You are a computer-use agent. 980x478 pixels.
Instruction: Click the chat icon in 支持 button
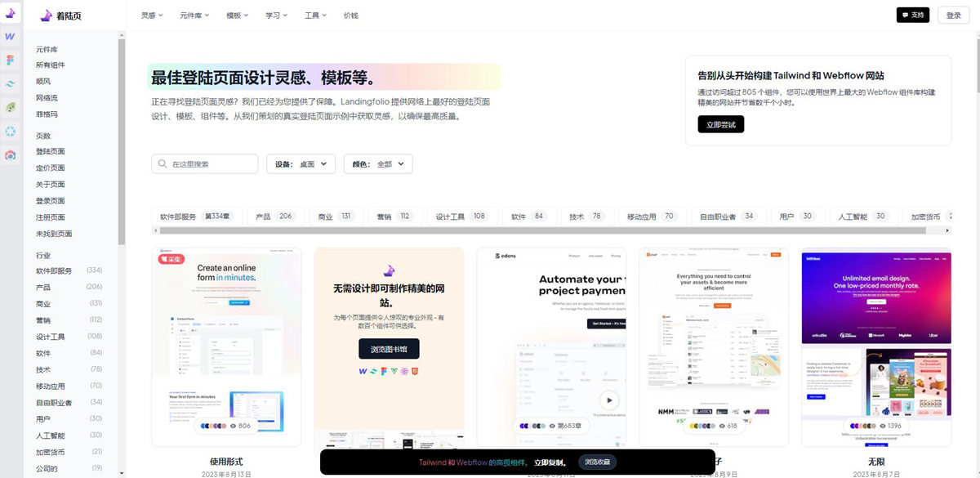905,16
